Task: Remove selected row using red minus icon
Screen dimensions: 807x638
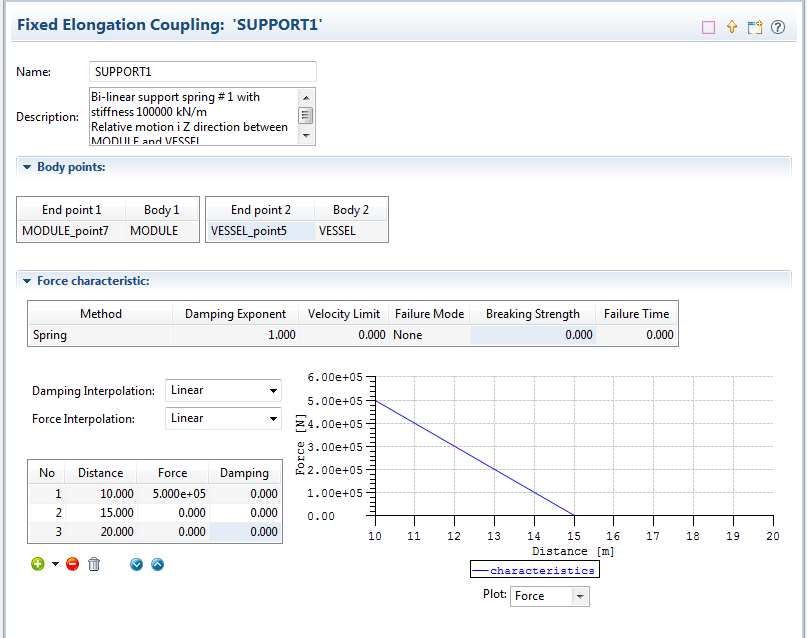Action: pyautogui.click(x=72, y=564)
